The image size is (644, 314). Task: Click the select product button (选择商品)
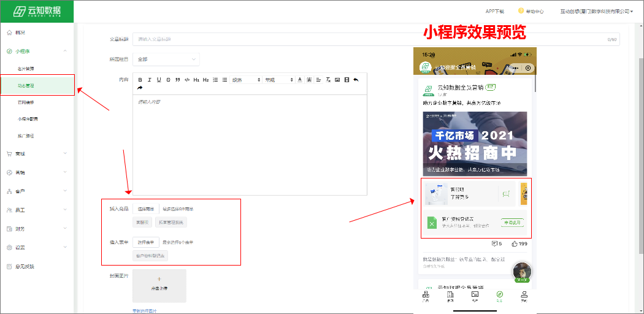tap(146, 209)
